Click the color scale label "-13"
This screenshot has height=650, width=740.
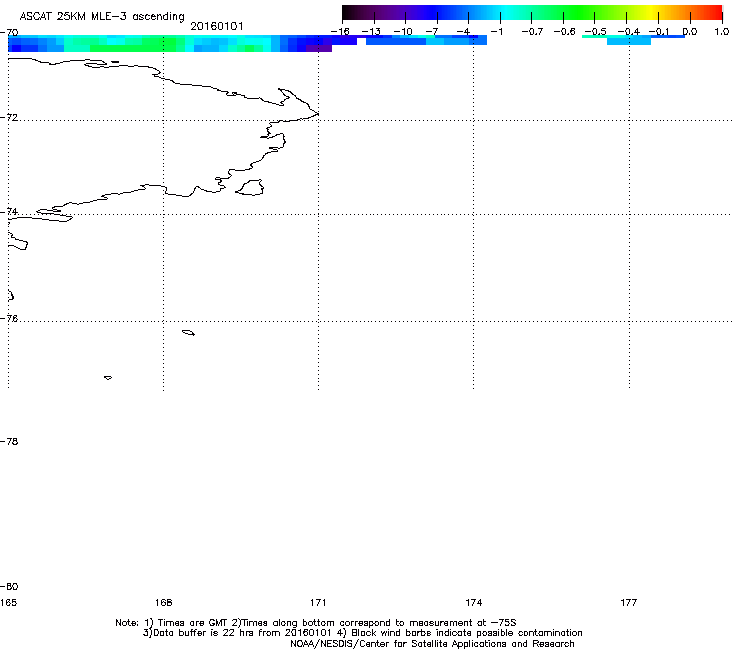pyautogui.click(x=371, y=32)
